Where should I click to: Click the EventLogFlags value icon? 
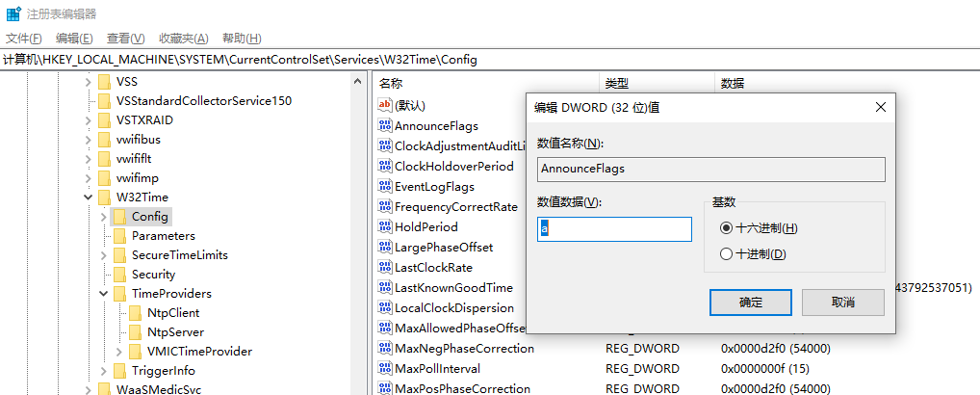[385, 186]
